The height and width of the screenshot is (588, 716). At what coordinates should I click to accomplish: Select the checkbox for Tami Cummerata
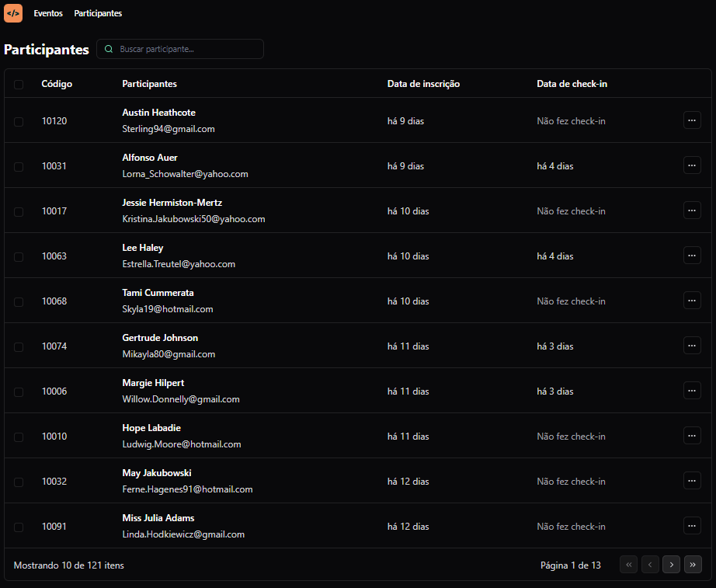point(19,301)
